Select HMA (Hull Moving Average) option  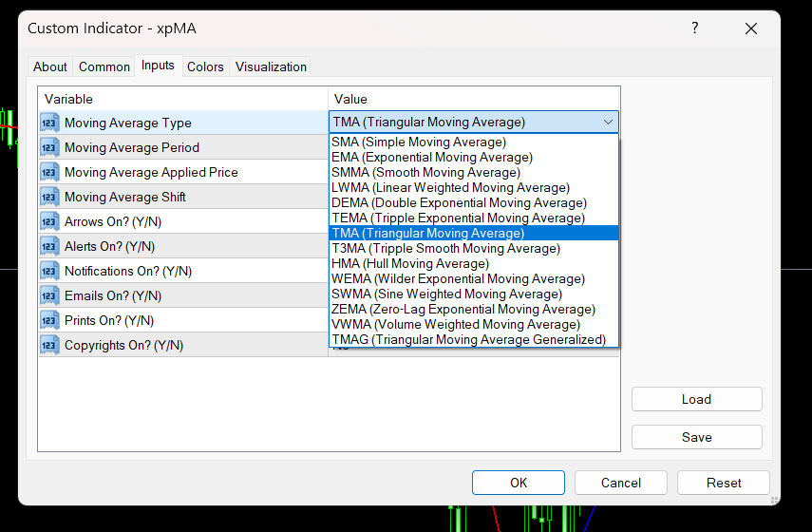[x=410, y=263]
